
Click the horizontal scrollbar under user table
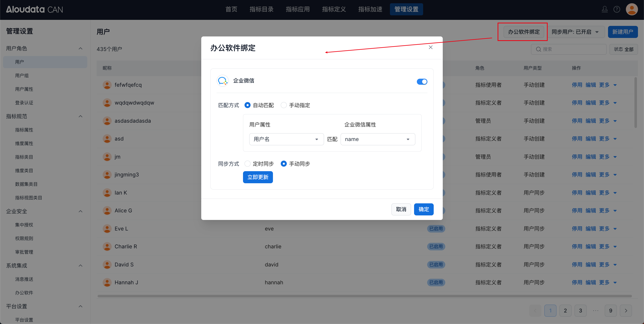[364, 296]
